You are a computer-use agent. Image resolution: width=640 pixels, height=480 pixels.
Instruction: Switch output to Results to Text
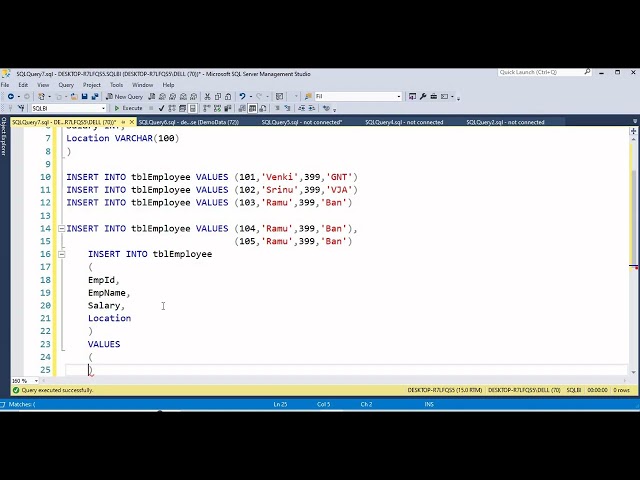pyautogui.click(x=242, y=108)
